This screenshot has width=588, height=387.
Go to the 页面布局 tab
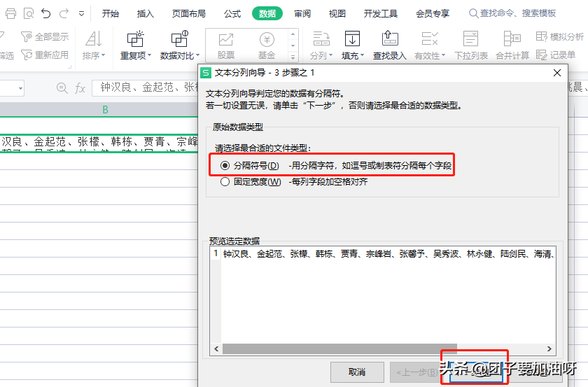point(188,14)
